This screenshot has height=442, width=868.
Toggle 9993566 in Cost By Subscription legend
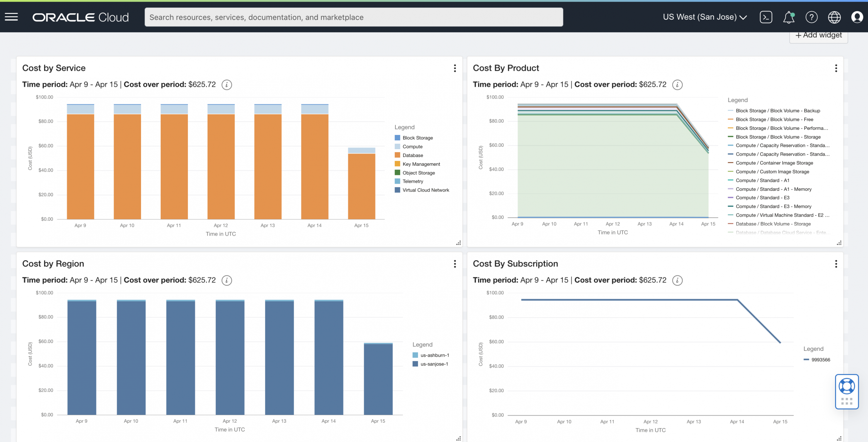pos(820,360)
